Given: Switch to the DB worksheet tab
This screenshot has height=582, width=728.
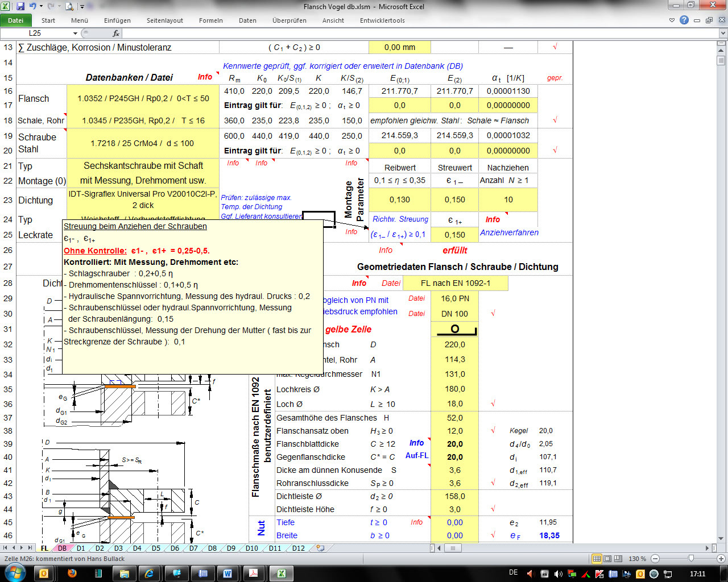Looking at the screenshot, I should (62, 548).
